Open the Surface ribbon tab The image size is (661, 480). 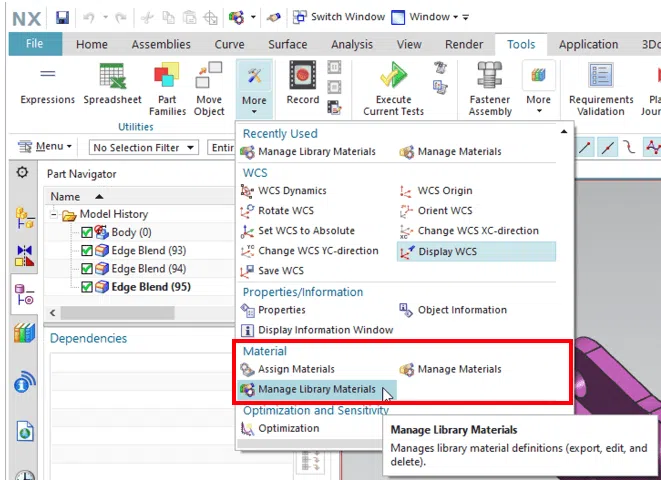click(288, 44)
